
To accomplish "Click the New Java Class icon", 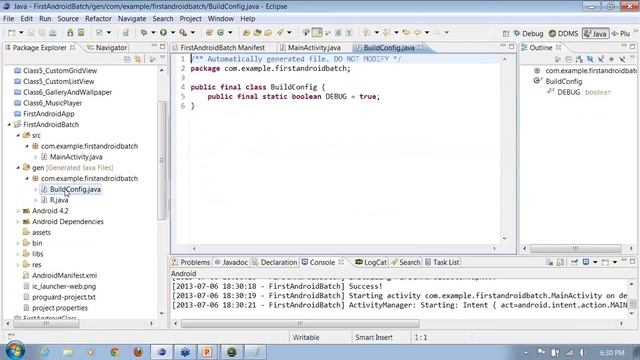I will (220, 33).
